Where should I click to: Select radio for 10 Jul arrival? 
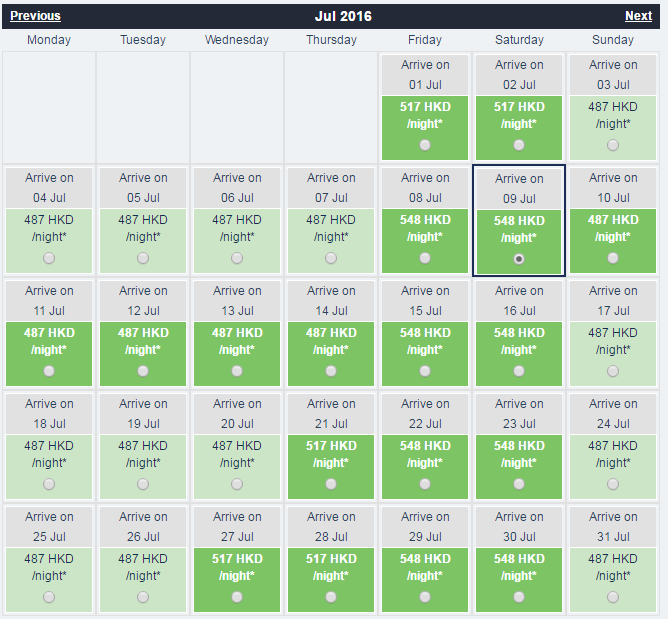point(613,258)
